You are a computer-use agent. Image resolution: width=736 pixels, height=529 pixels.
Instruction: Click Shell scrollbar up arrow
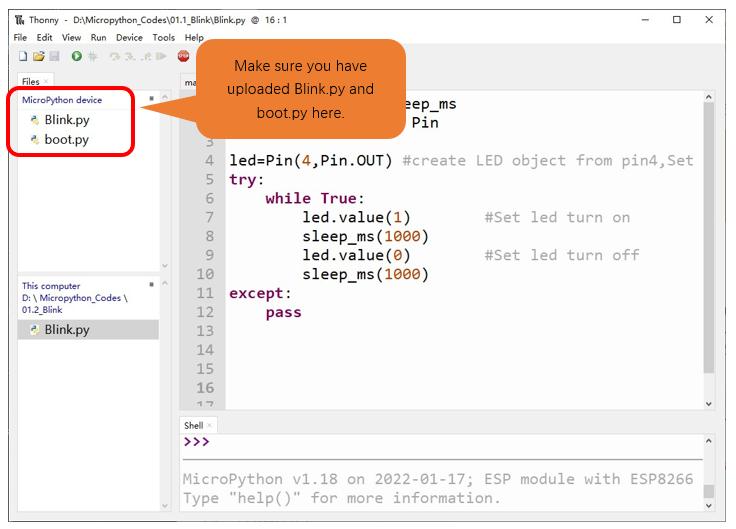click(x=709, y=441)
